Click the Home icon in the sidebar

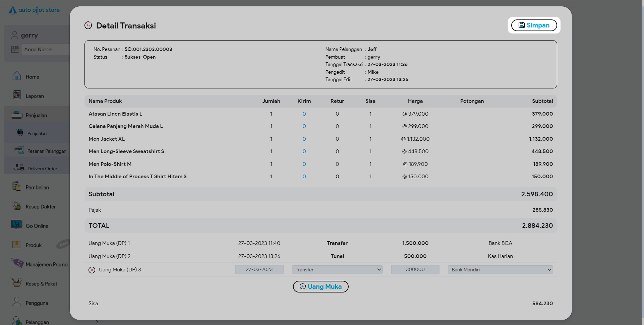click(x=16, y=76)
